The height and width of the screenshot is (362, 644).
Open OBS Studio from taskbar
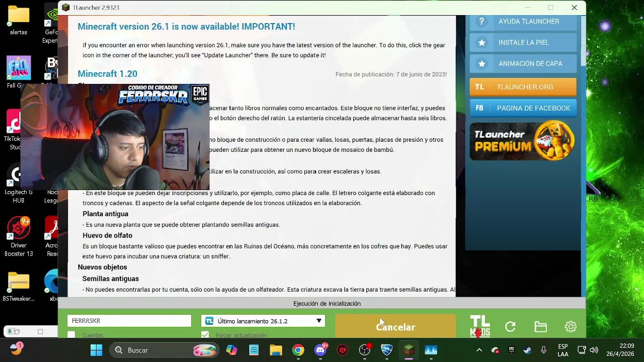pos(365,350)
